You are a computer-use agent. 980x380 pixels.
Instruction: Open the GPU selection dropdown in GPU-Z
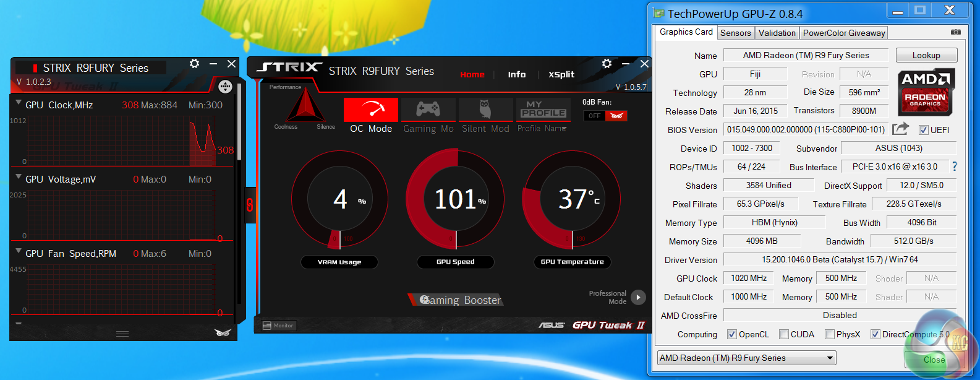746,358
